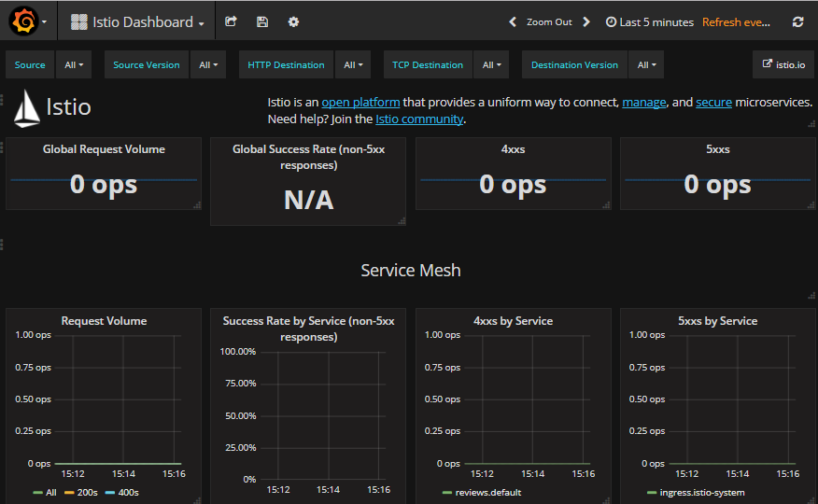818x504 pixels.
Task: Click the green All legend color swatch
Action: pyautogui.click(x=37, y=492)
